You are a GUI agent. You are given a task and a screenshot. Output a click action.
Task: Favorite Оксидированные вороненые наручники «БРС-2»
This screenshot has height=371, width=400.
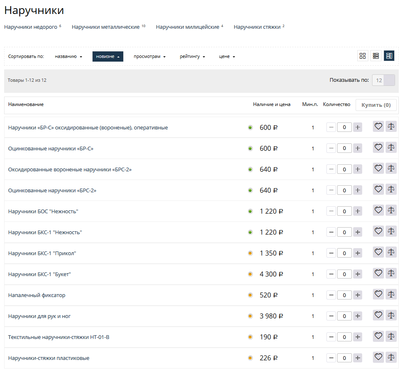[378, 168]
